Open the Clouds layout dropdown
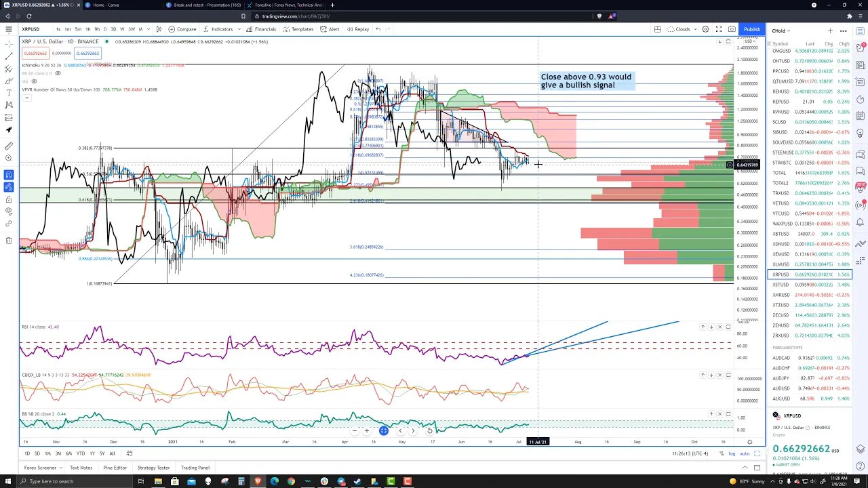Viewport: 868px width, 488px height. 681,29
